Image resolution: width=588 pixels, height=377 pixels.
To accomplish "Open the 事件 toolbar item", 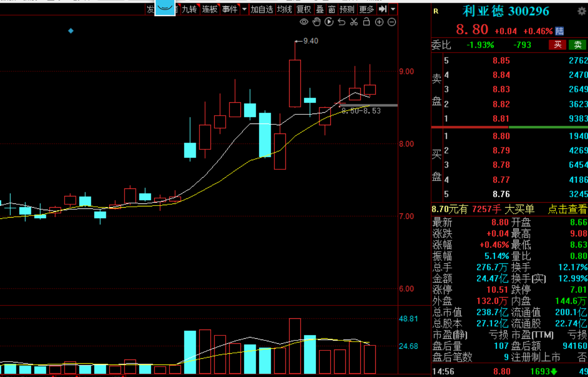I will [230, 9].
